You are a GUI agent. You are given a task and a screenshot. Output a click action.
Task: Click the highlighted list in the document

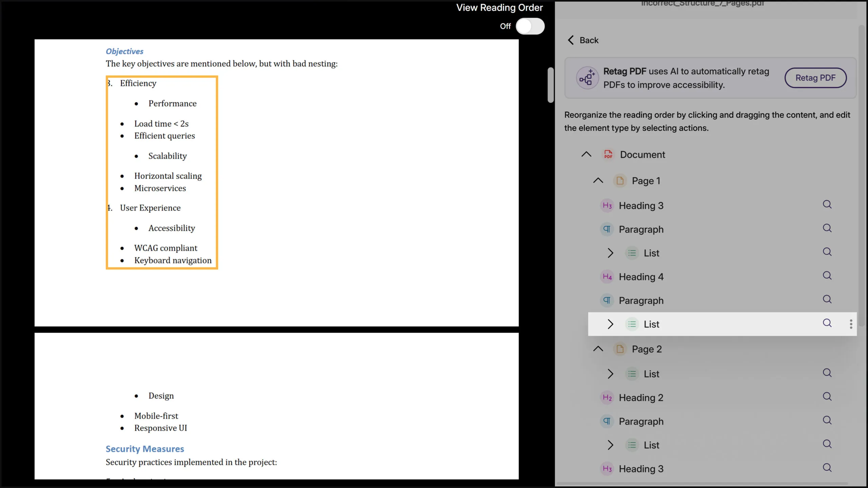coord(162,172)
